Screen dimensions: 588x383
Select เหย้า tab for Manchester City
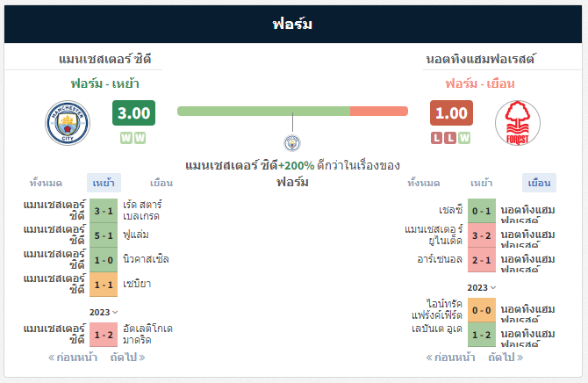(x=104, y=183)
